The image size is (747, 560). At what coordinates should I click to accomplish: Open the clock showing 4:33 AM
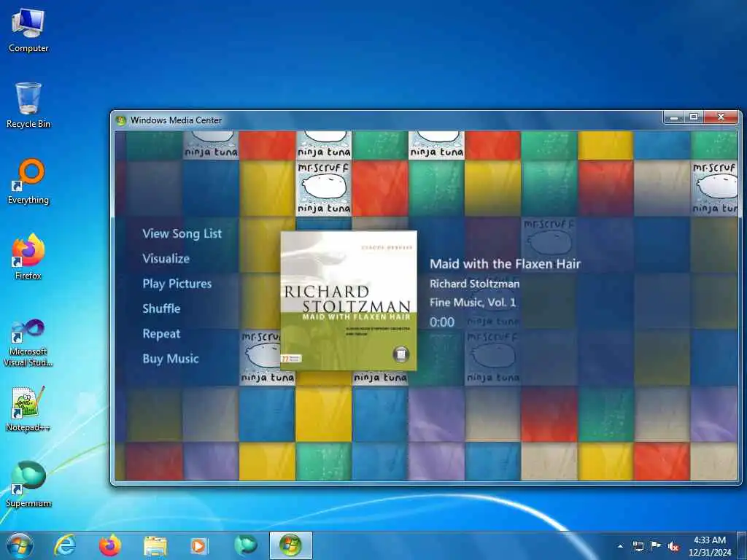click(710, 546)
